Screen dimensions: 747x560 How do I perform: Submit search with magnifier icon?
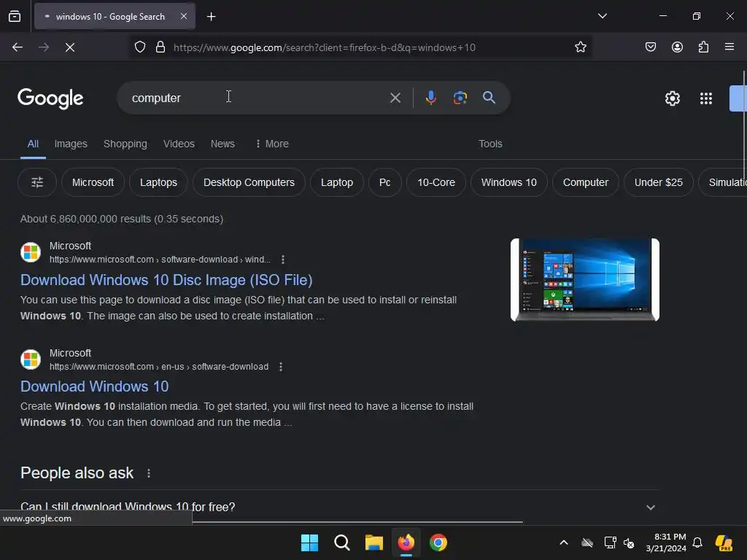(489, 98)
